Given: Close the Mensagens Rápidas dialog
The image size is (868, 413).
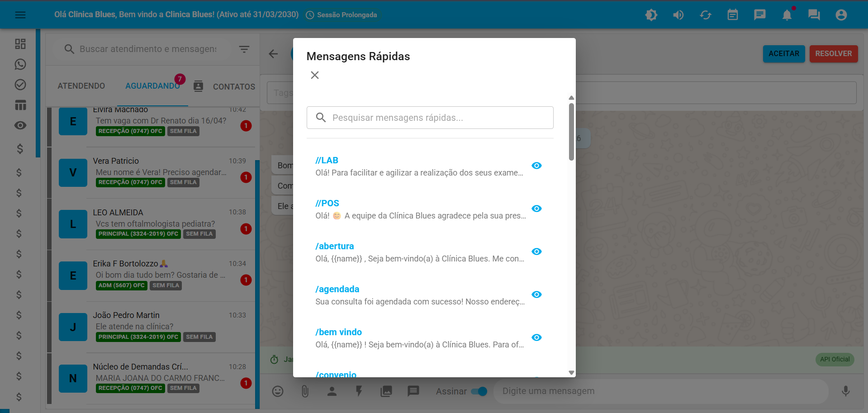Looking at the screenshot, I should tap(315, 75).
